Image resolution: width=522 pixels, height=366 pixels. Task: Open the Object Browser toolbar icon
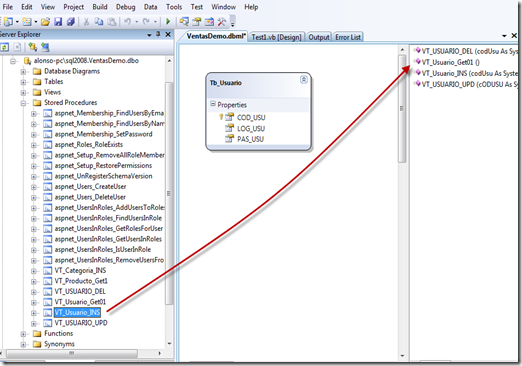pyautogui.click(x=209, y=22)
